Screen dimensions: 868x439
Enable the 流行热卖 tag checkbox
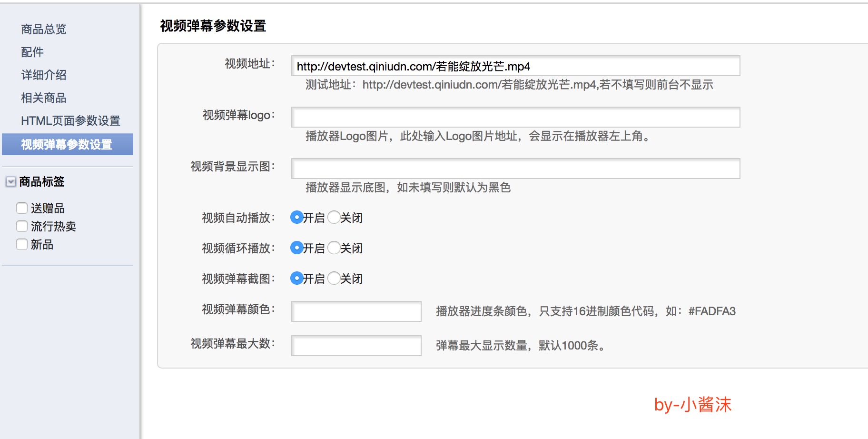[22, 226]
